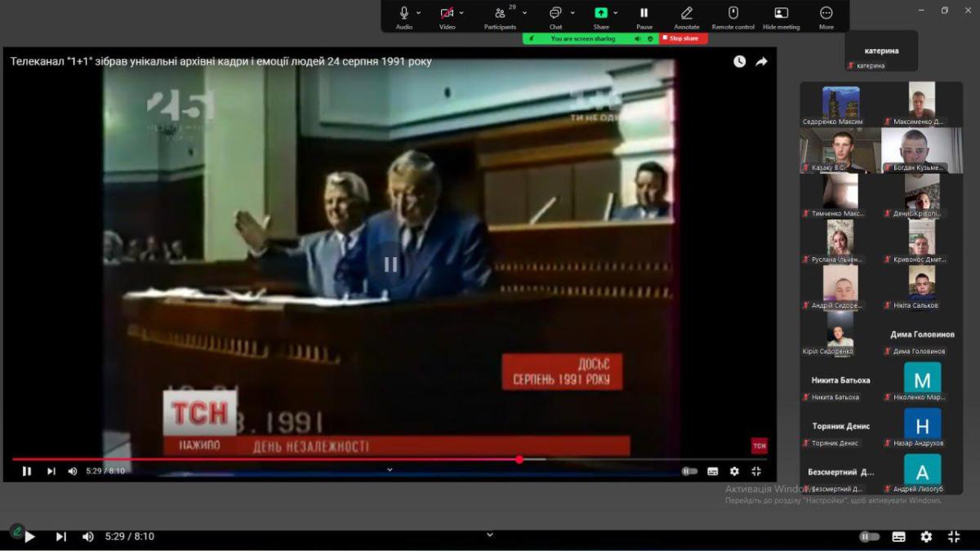Expand the Participants options arrow

524,12
